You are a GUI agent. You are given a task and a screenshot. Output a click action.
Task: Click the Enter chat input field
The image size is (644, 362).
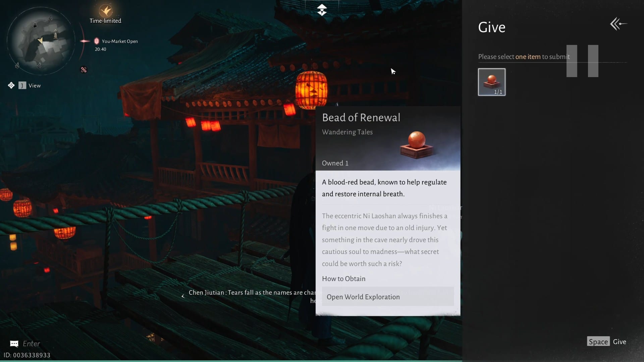point(31,344)
